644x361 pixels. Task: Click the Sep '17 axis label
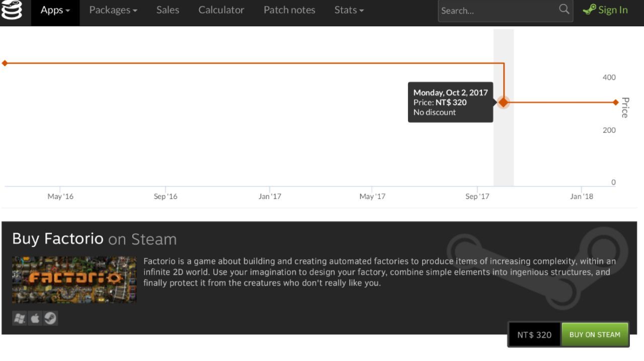click(x=477, y=197)
